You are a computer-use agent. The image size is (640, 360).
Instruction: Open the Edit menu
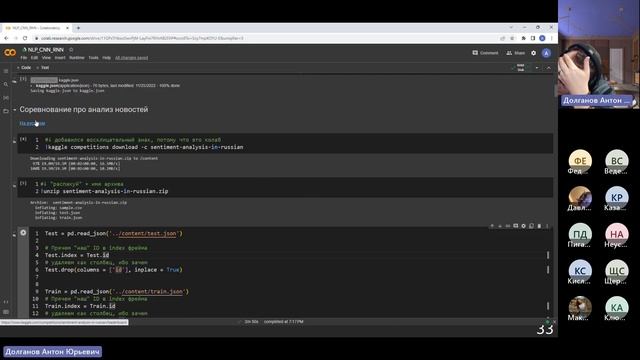[34, 58]
